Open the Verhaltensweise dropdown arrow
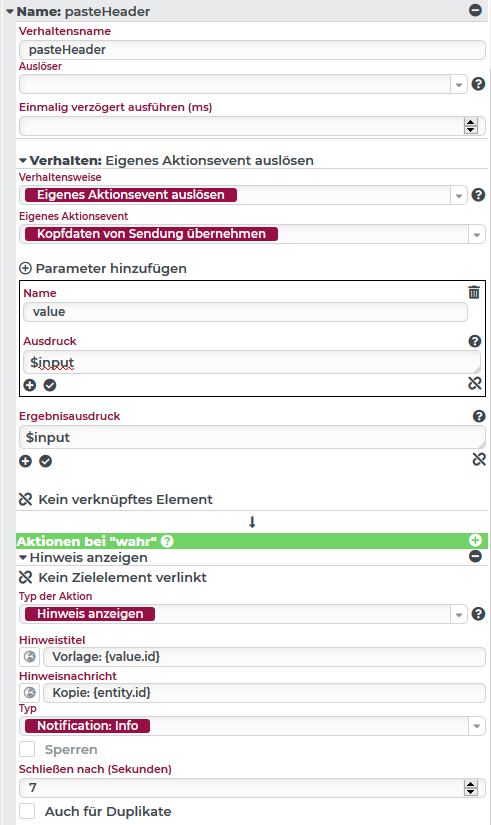 459,195
